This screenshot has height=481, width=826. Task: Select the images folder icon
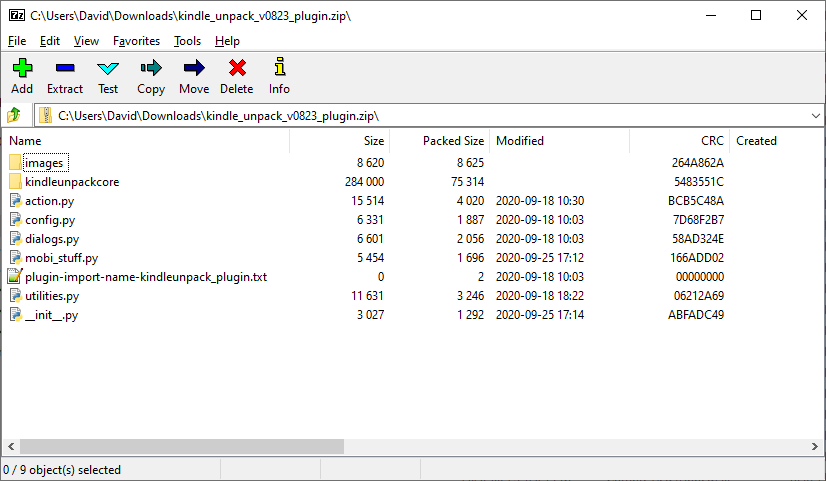(15, 162)
